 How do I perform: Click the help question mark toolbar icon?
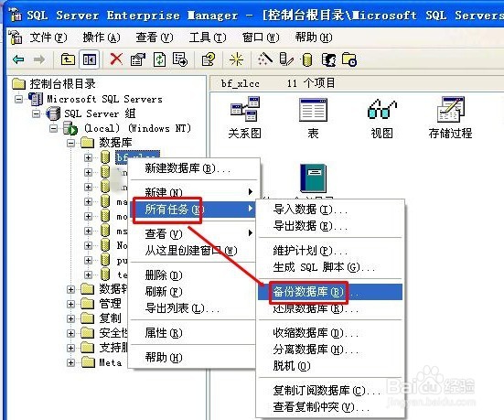coord(209,59)
